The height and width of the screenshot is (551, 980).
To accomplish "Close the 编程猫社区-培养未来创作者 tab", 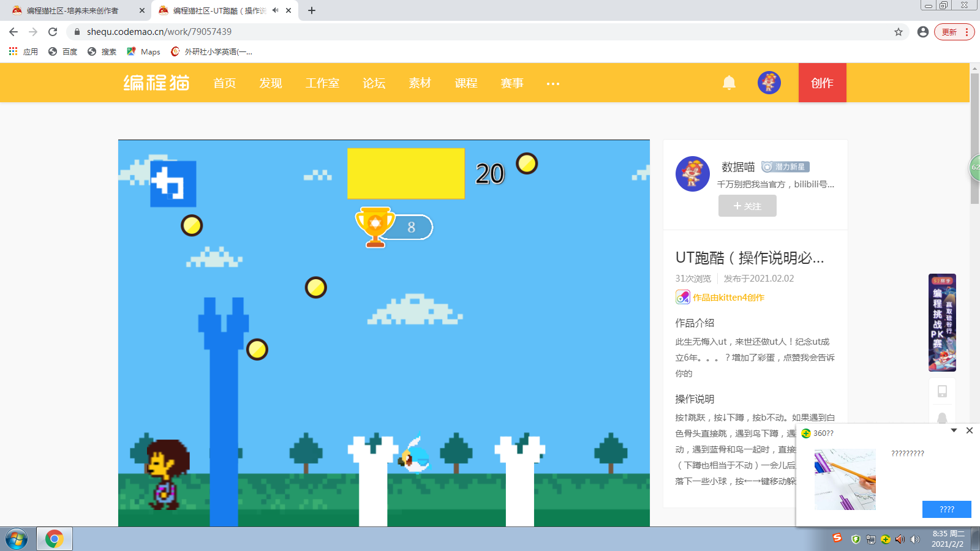I will click(142, 10).
